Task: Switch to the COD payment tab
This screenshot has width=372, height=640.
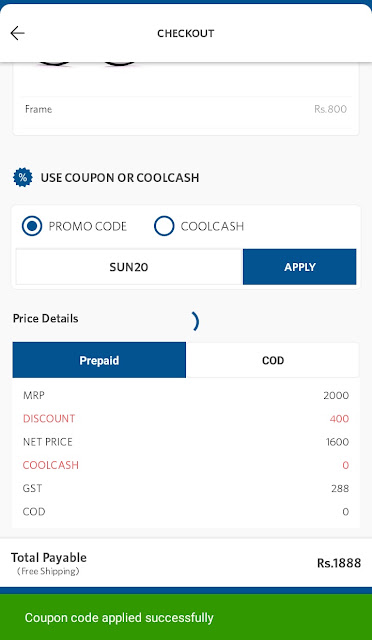Action: (273, 360)
